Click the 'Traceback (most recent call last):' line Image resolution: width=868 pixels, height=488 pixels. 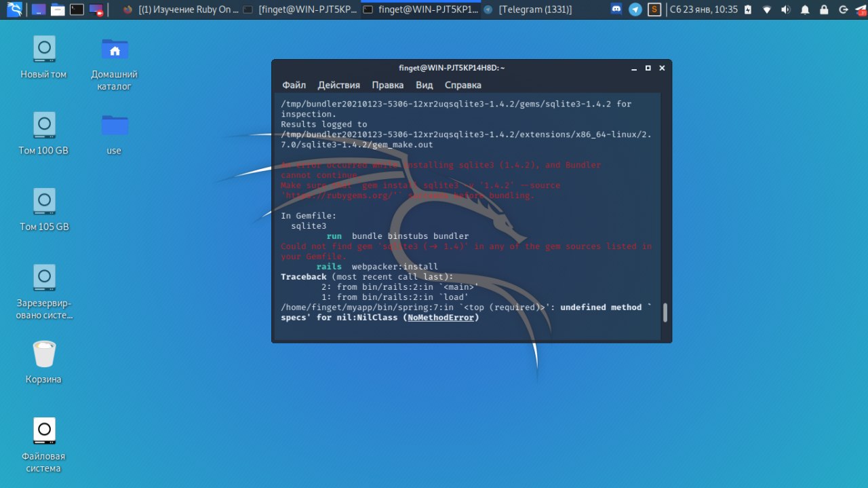(x=367, y=277)
